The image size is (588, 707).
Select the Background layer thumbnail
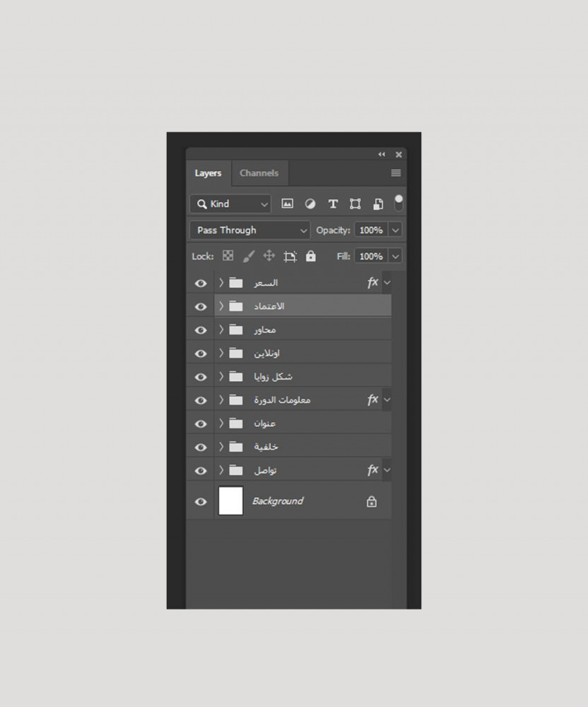tap(230, 501)
